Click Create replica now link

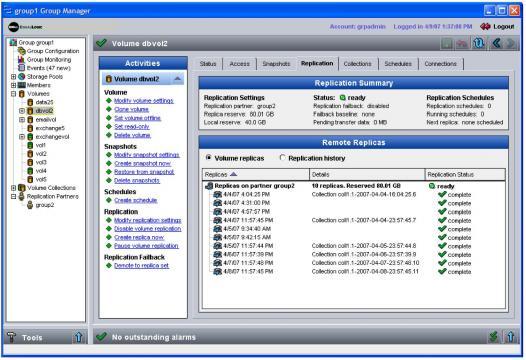click(139, 237)
